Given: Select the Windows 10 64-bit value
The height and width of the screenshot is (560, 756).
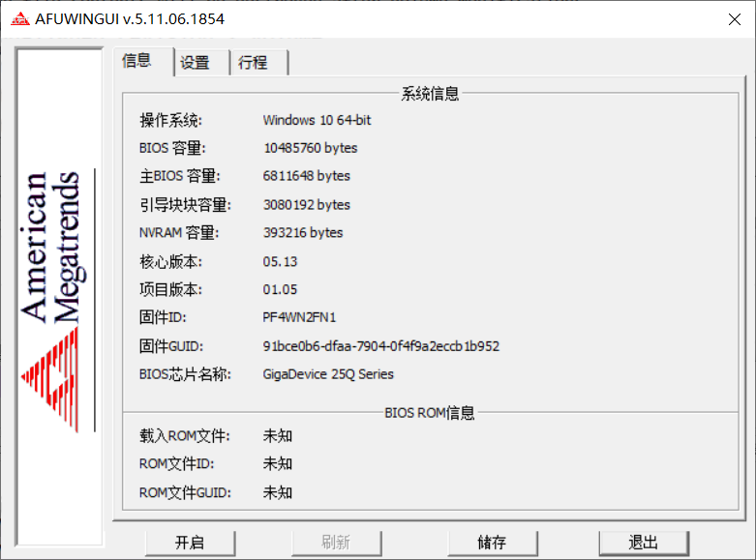Looking at the screenshot, I should pos(317,120).
